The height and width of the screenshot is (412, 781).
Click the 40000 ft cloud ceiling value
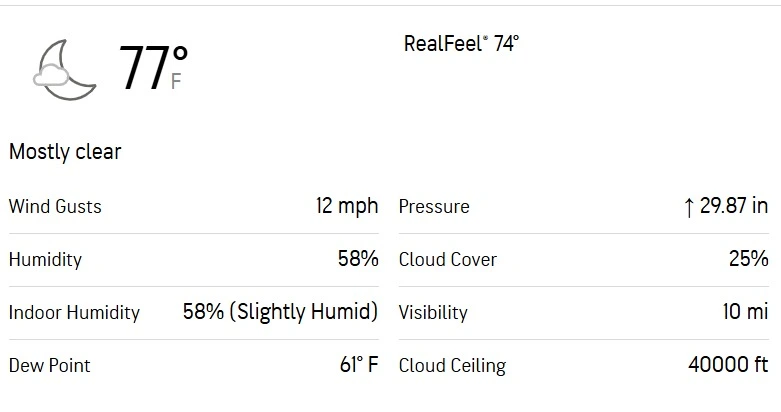728,365
